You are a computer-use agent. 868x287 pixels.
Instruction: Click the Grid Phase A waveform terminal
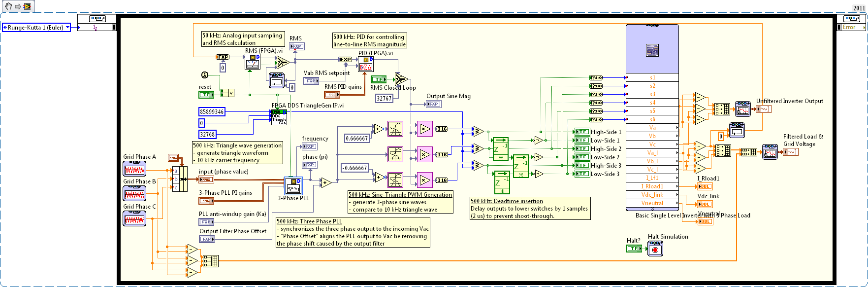[x=134, y=169]
